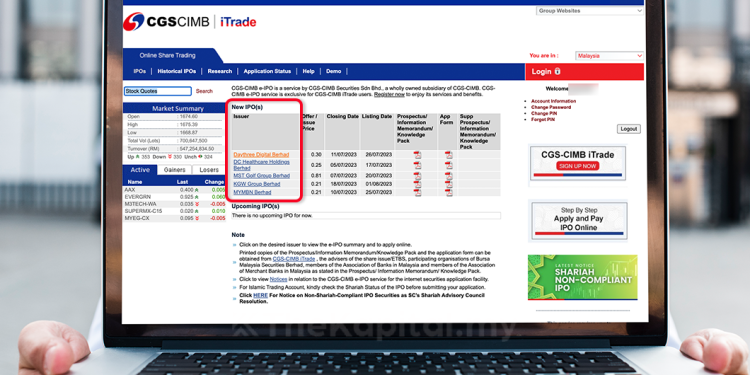Expand the Group Websites dropdown
This screenshot has height=375, width=750.
point(590,11)
